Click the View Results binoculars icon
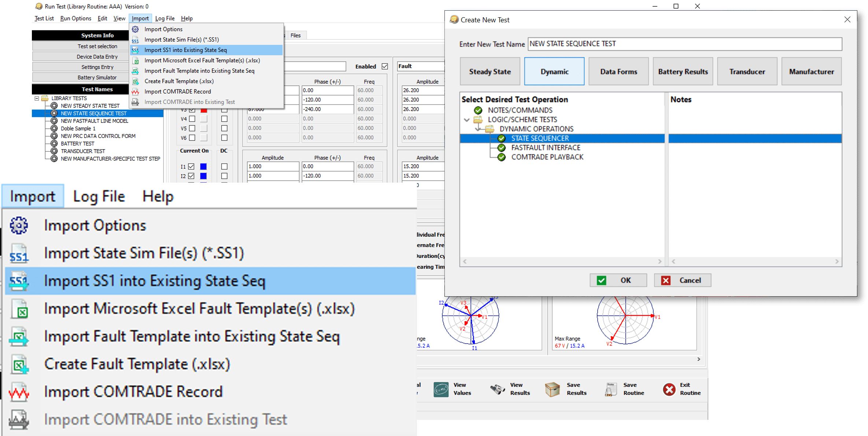 tap(498, 389)
